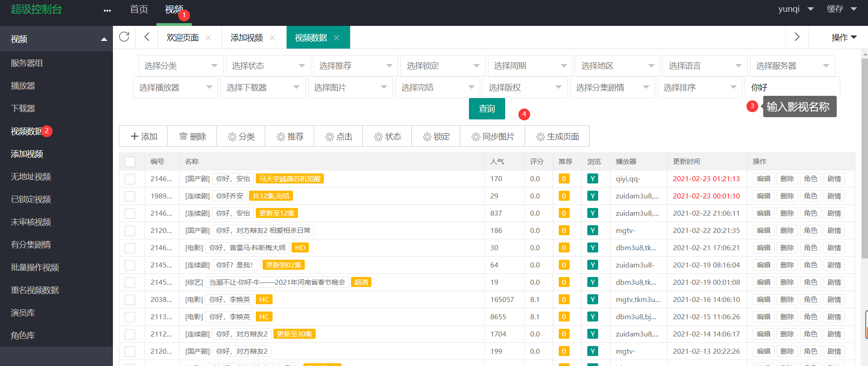Click the 删除 trash toolbar button
Image resolution: width=868 pixels, height=366 pixels.
(192, 136)
